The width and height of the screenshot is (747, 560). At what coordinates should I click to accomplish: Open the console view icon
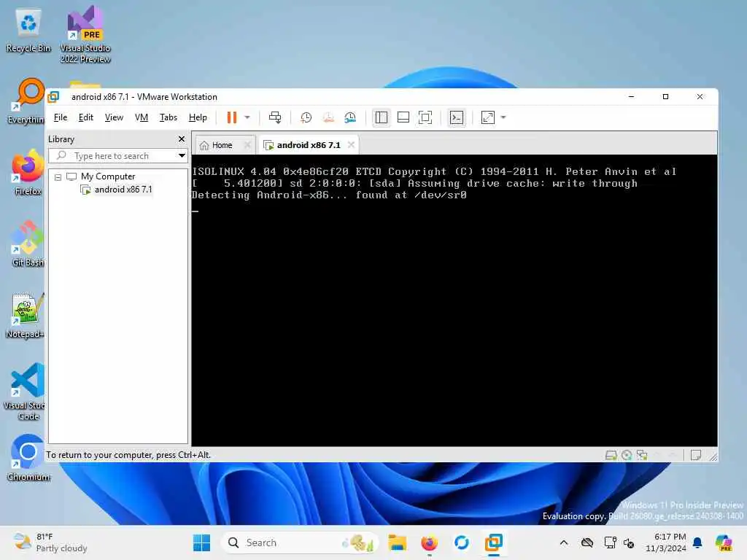click(x=457, y=117)
